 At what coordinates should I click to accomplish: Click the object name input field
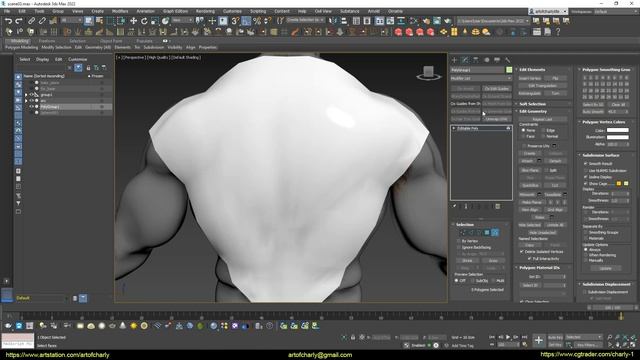[x=477, y=70]
